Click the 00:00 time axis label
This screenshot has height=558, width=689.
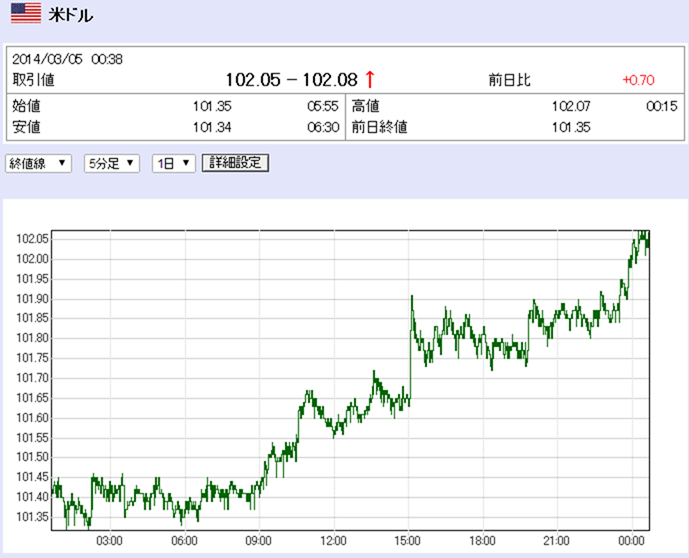point(631,540)
